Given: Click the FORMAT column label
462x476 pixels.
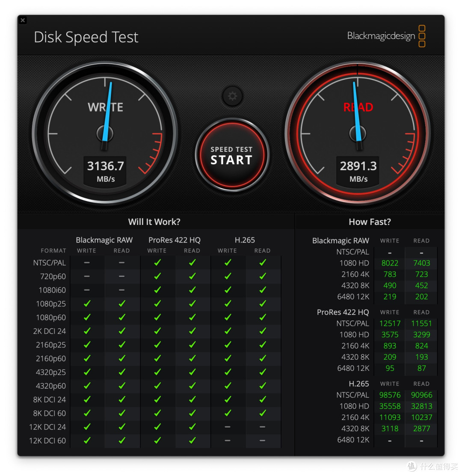Looking at the screenshot, I should click(x=53, y=251).
